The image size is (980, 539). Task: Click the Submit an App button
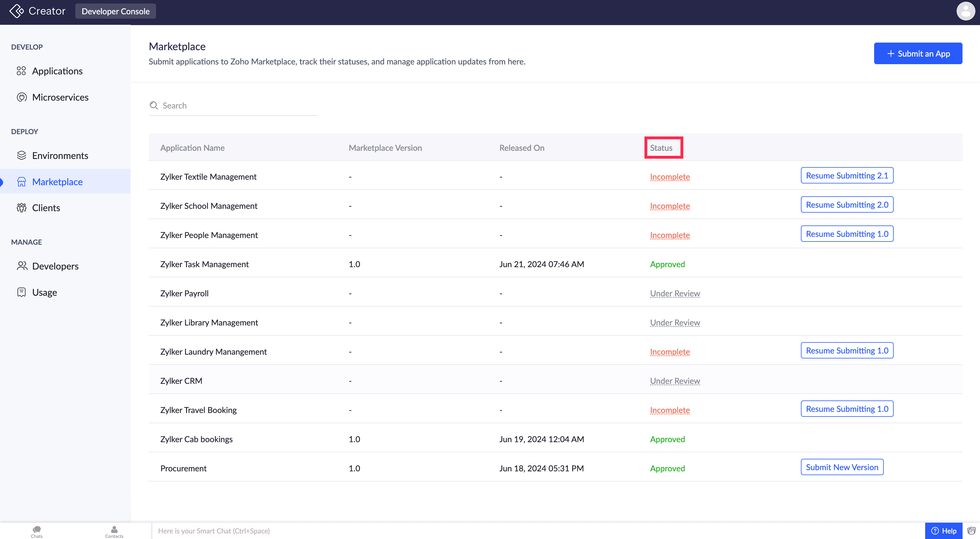point(918,54)
